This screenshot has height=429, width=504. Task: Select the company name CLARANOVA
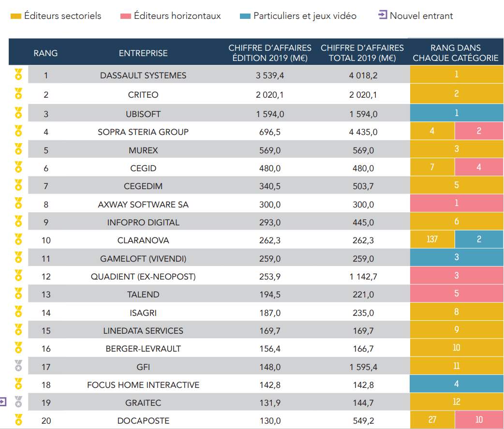[x=143, y=240]
